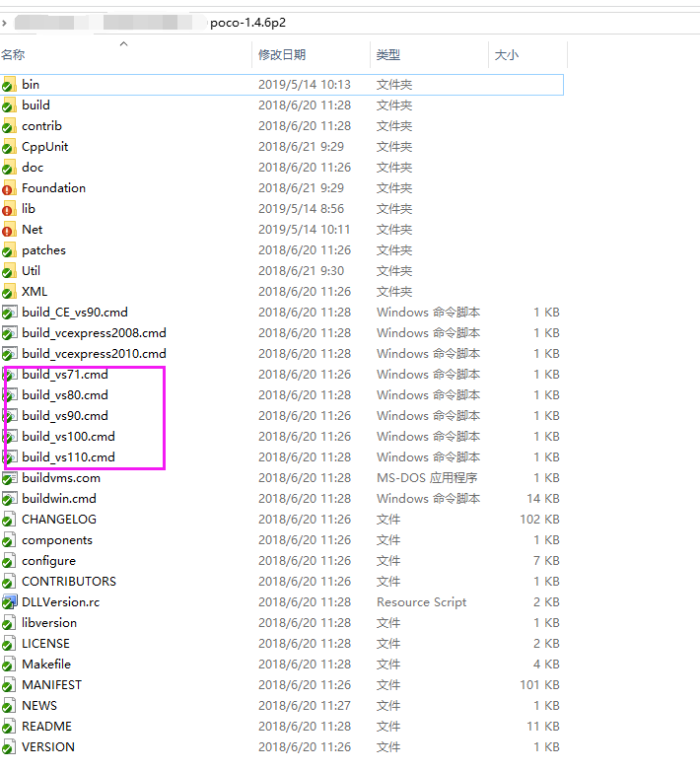Select the Util folder icon

[x=9, y=271]
